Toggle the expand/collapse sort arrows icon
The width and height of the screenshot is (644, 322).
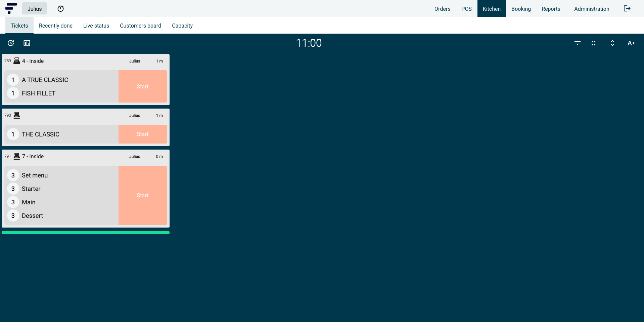coord(612,43)
